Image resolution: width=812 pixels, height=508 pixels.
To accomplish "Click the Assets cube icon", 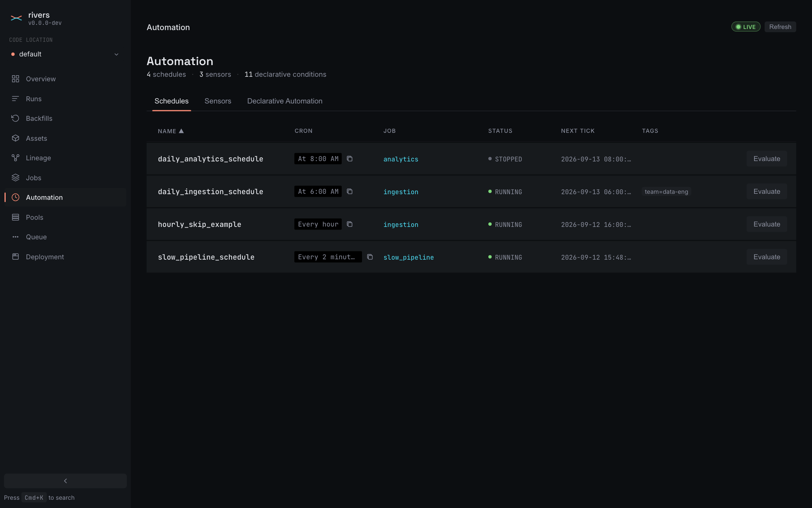I will click(15, 138).
